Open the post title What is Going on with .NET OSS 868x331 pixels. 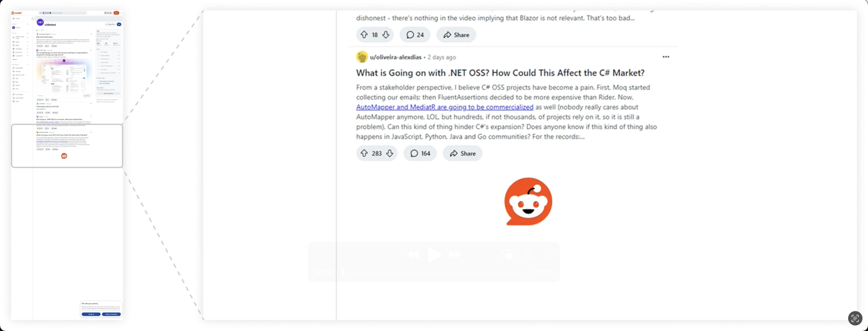pos(500,72)
